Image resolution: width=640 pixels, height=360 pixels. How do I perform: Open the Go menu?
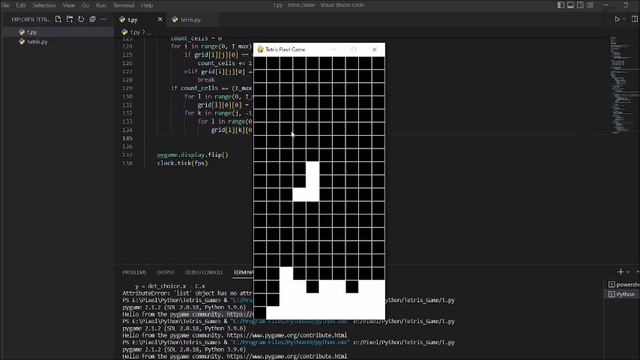click(x=85, y=5)
